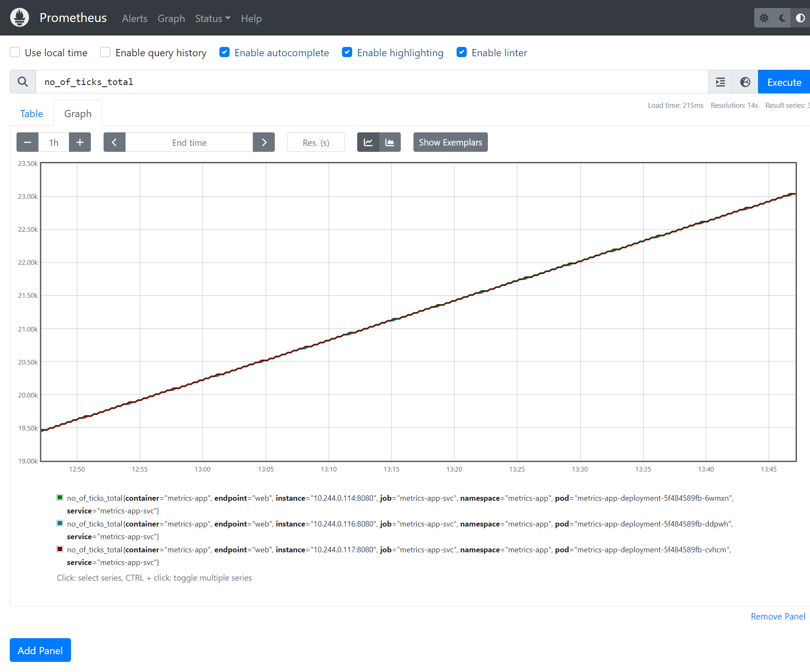810x672 pixels.
Task: Toggle the 6wmxn pod series color swatch
Action: click(60, 497)
